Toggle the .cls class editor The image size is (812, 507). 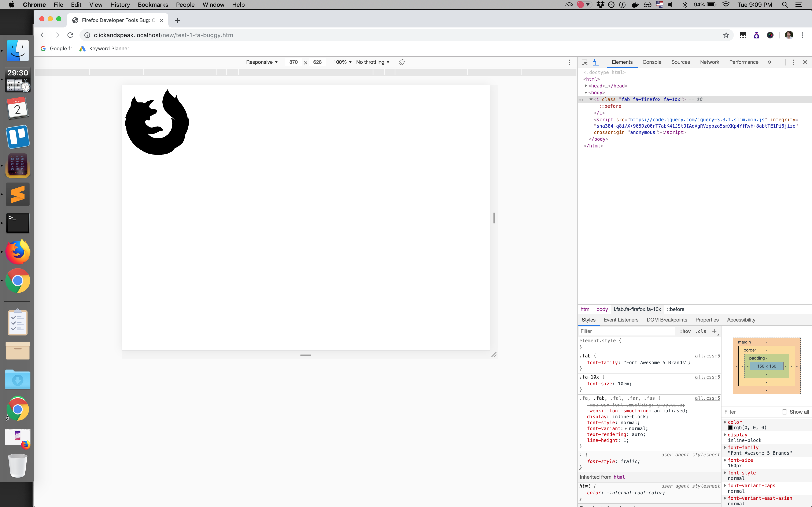[701, 331]
